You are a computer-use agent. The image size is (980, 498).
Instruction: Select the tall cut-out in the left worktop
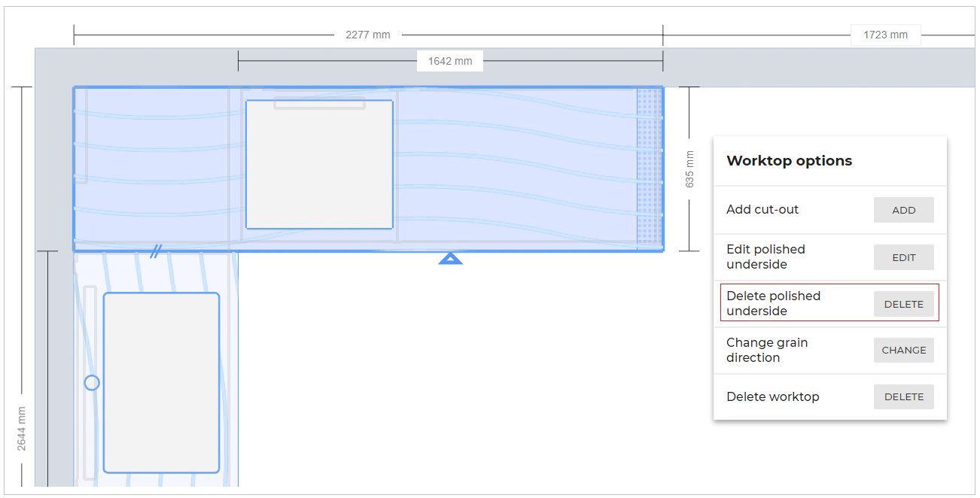[161, 382]
